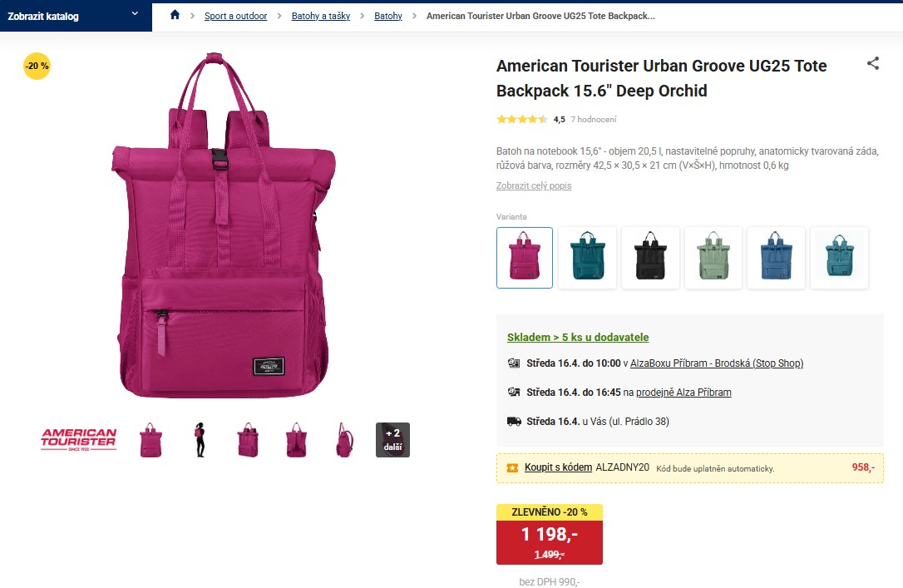
Task: Click the AlzaBox pickup icon
Action: (x=514, y=363)
